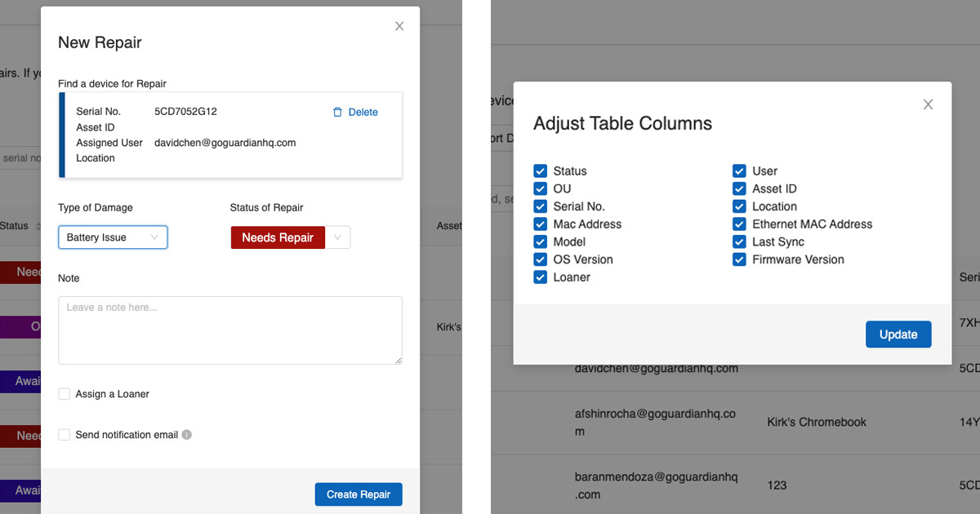Uncheck the Last Sync column checkbox
The height and width of the screenshot is (514, 980).
coord(739,242)
